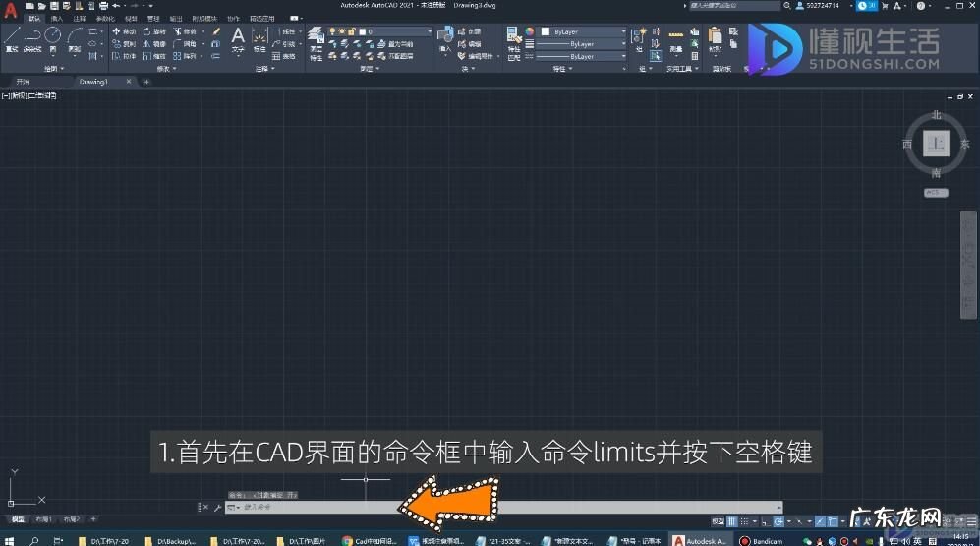
Task: Switch to the Drawing1 file tab
Action: click(93, 82)
